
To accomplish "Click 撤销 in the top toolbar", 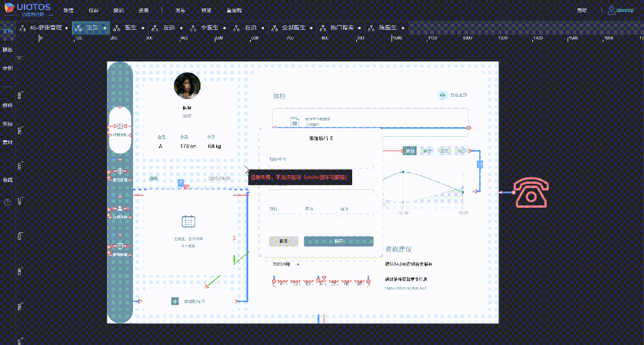I will (119, 10).
